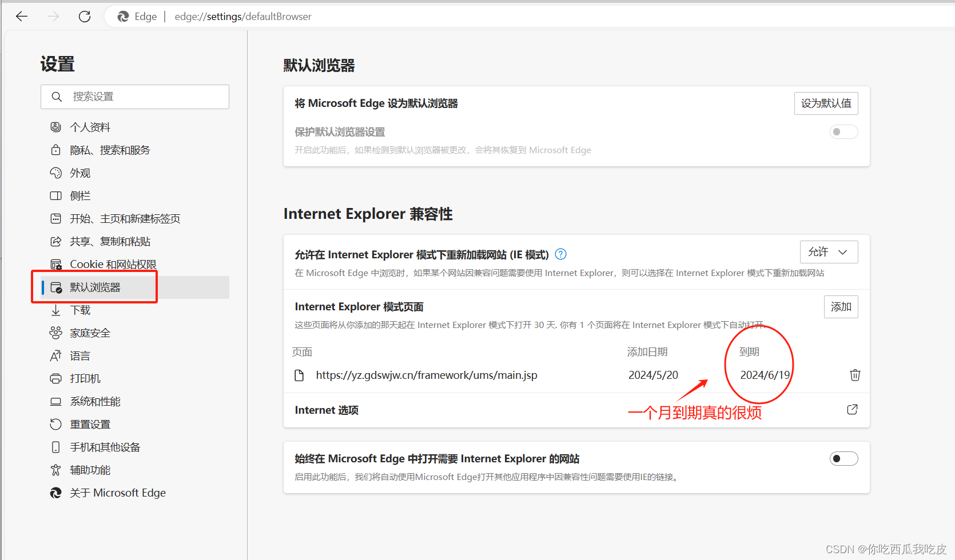Viewport: 955px width, 560px height.
Task: Click 添加 button for IE mode pages
Action: pyautogui.click(x=841, y=307)
